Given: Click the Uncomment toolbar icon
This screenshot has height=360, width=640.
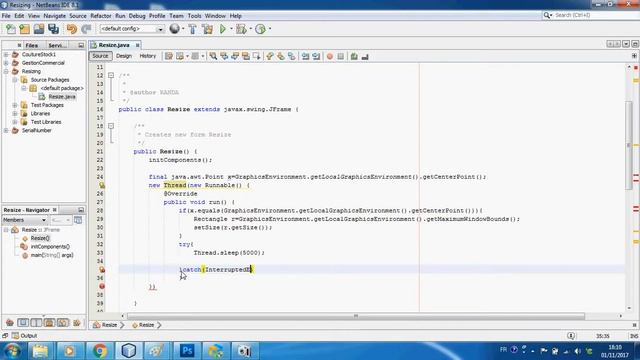Looking at the screenshot, I should coord(365,56).
